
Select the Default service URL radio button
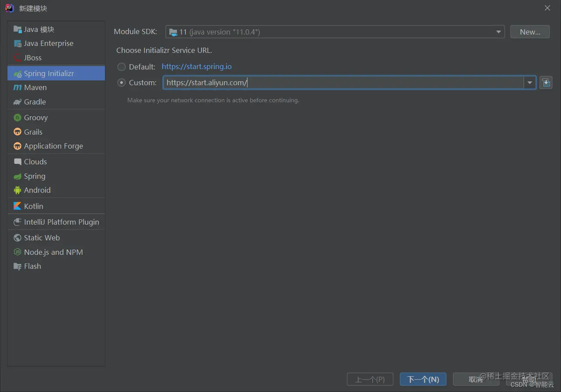[x=122, y=67]
